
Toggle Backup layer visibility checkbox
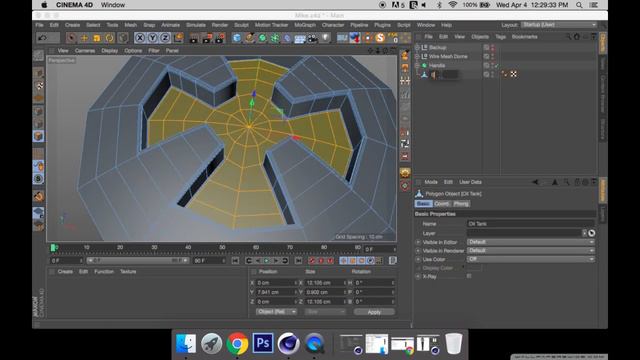click(486, 47)
